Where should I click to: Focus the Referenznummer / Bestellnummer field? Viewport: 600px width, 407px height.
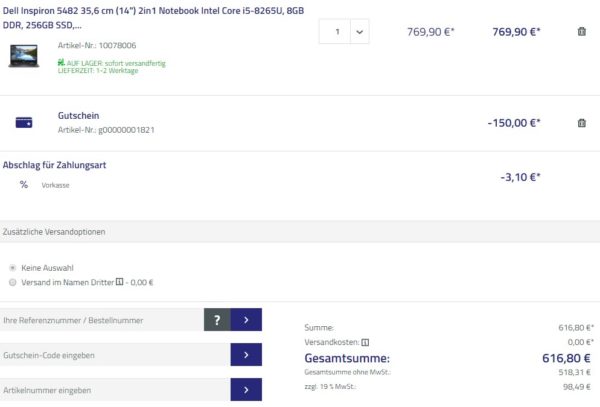coord(100,320)
